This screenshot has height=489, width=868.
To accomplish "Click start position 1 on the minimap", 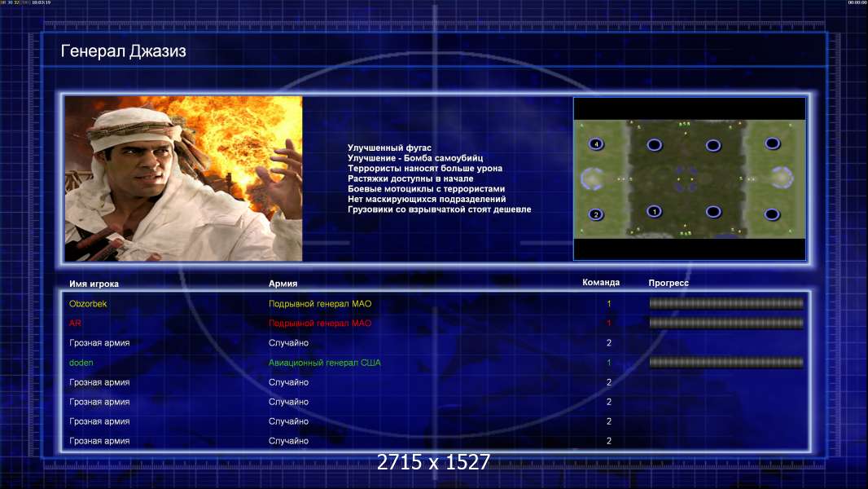I will coord(655,212).
